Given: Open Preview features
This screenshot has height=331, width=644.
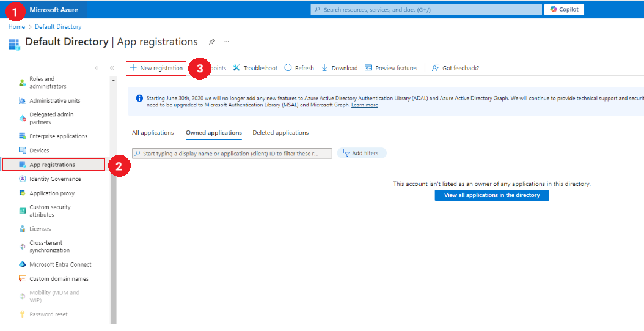Looking at the screenshot, I should click(391, 69).
